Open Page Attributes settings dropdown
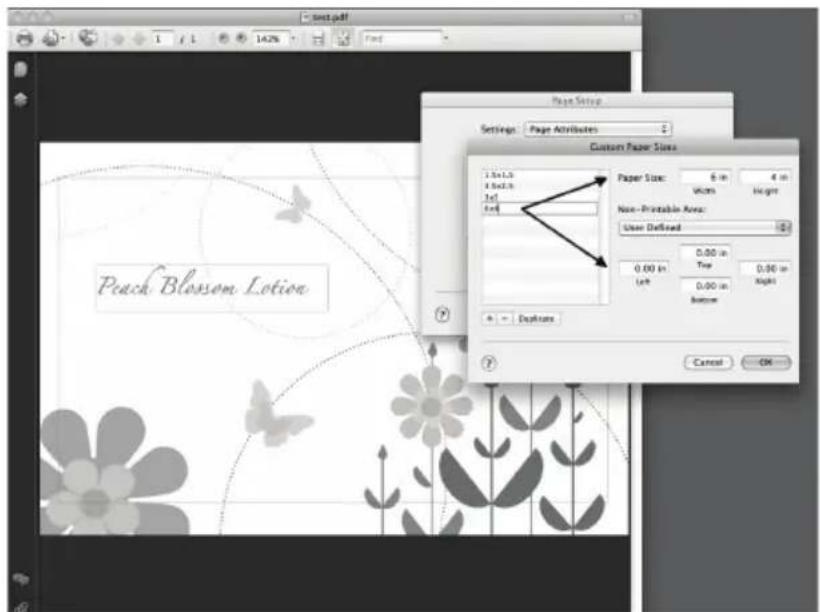 598,129
